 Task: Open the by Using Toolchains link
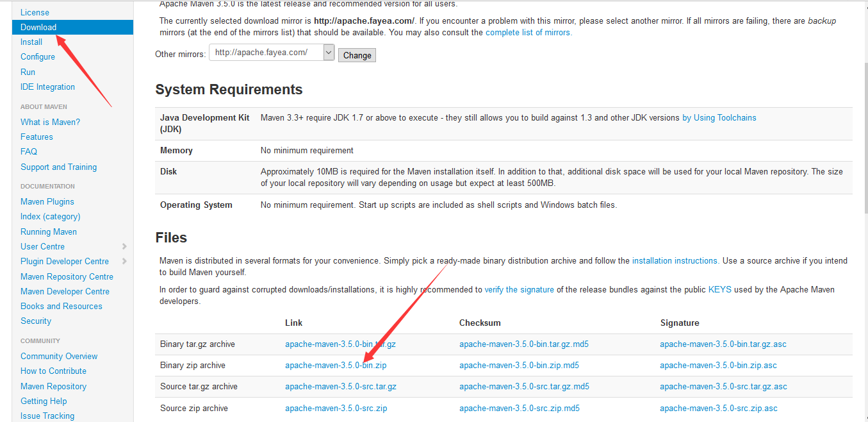[x=719, y=117]
